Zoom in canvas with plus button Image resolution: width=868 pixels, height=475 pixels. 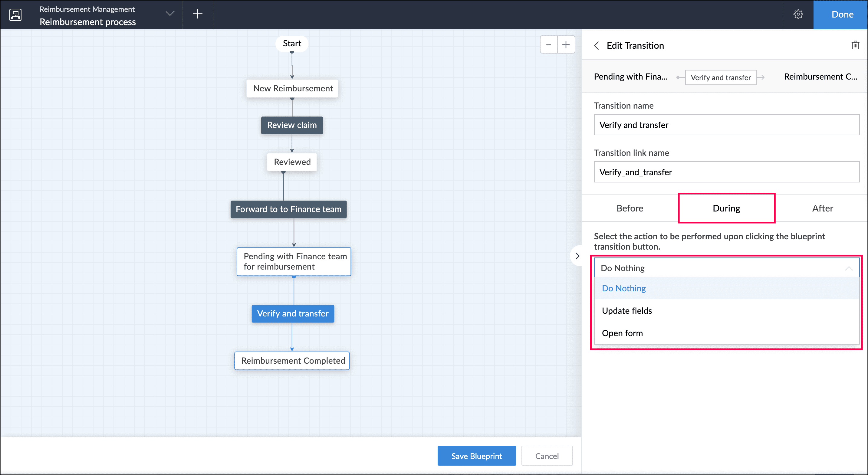click(x=566, y=45)
